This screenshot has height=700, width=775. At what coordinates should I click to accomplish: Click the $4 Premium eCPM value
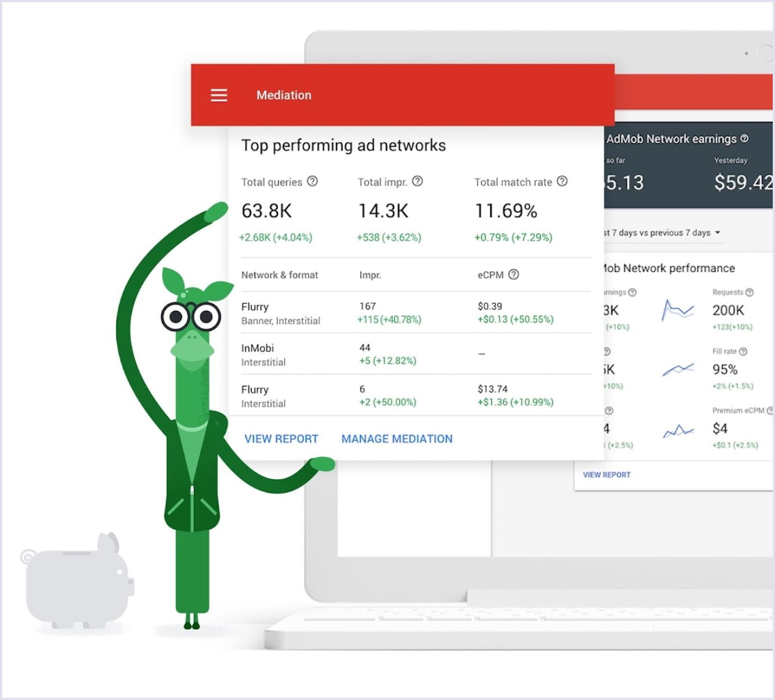coord(720,429)
